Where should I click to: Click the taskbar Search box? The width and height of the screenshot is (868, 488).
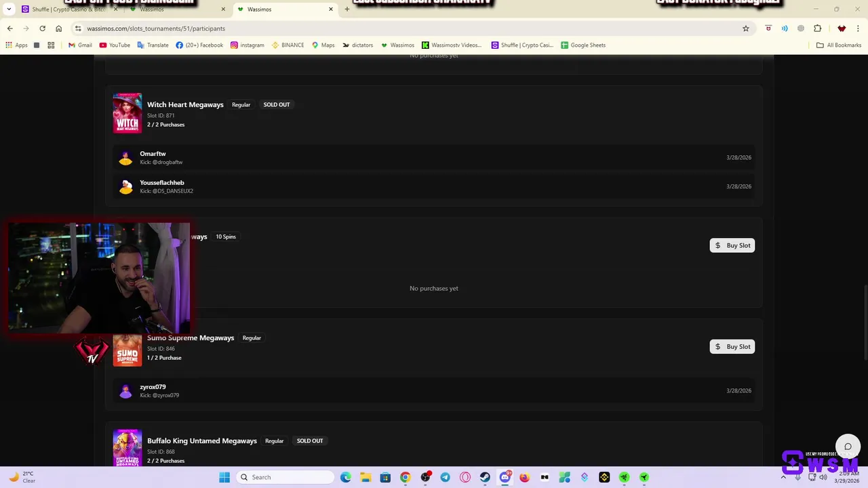[x=286, y=477]
